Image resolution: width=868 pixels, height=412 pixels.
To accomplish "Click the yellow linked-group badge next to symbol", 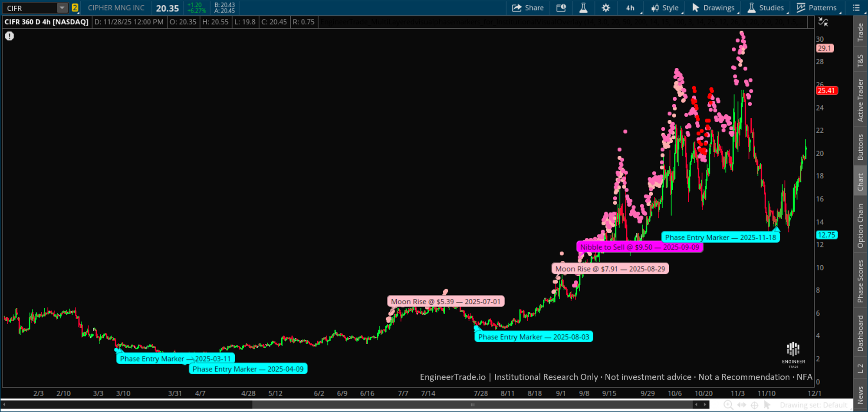I will [76, 7].
